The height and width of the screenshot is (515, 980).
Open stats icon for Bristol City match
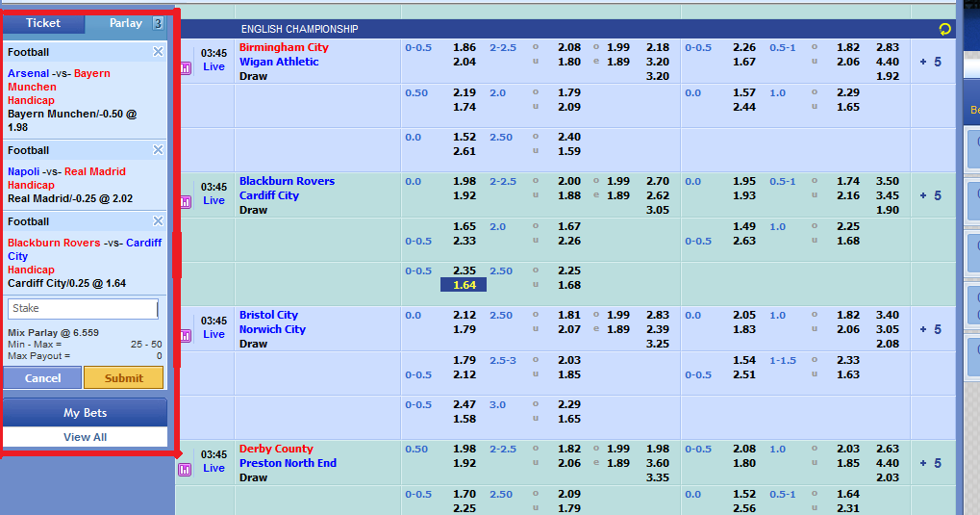(x=186, y=336)
